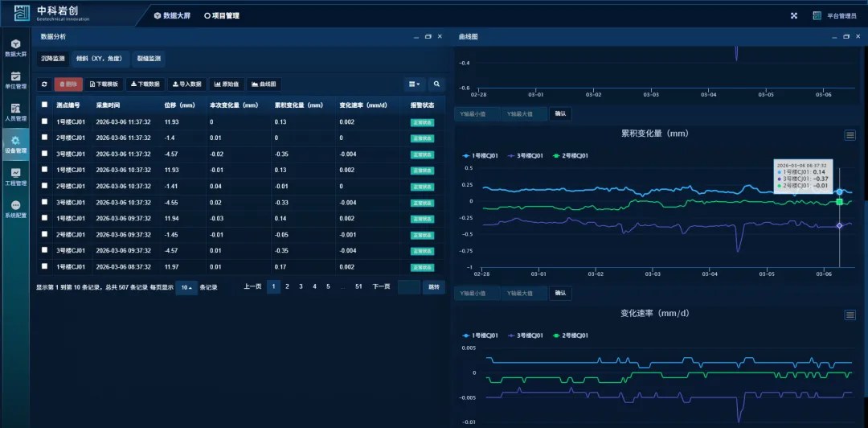Check the select-all checkbox in table header

(x=45, y=105)
